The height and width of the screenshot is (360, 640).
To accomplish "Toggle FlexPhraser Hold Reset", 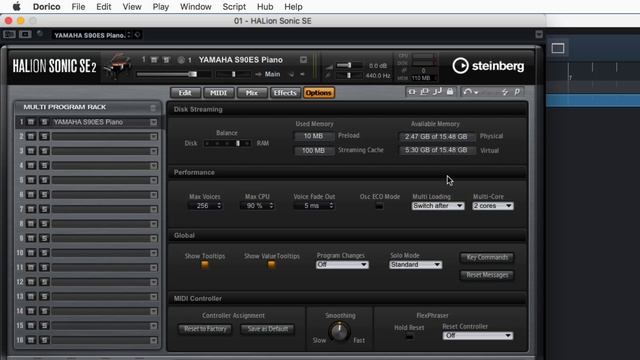I will pos(409,336).
